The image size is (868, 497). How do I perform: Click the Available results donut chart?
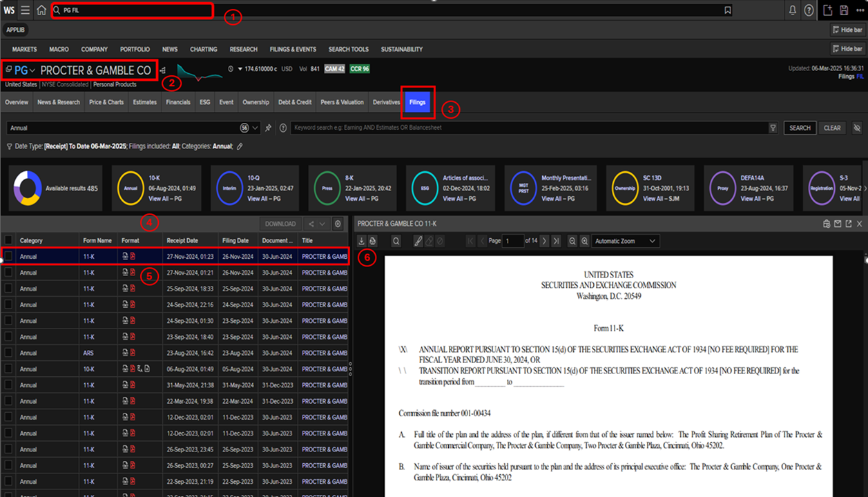click(28, 188)
